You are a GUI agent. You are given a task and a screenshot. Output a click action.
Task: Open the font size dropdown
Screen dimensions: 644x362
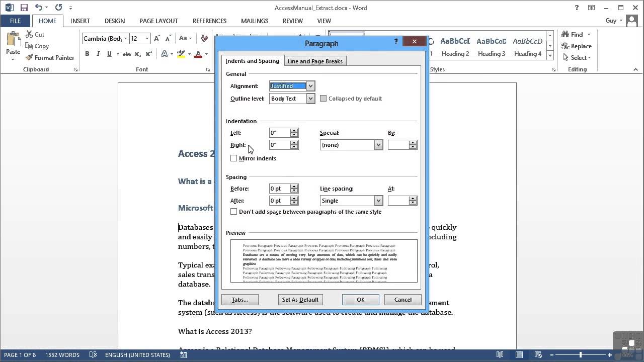click(147, 38)
